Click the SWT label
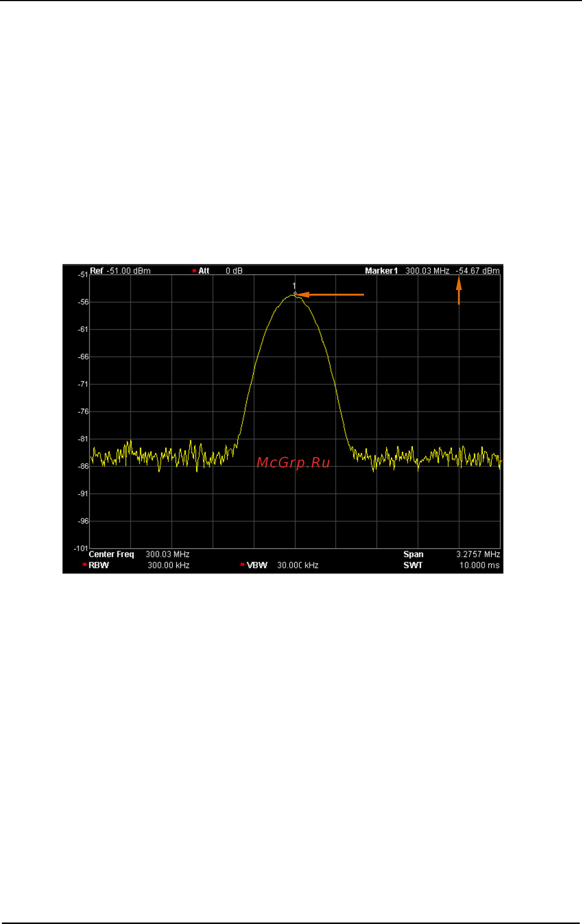The image size is (582, 924). pyautogui.click(x=413, y=565)
